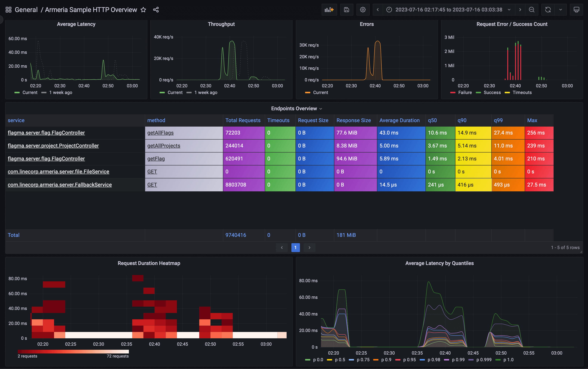
Task: Star the dashboard as favorite
Action: (x=143, y=10)
